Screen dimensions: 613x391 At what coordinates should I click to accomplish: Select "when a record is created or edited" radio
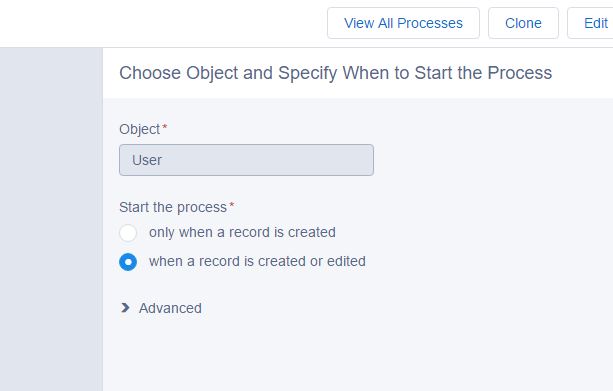click(x=128, y=262)
